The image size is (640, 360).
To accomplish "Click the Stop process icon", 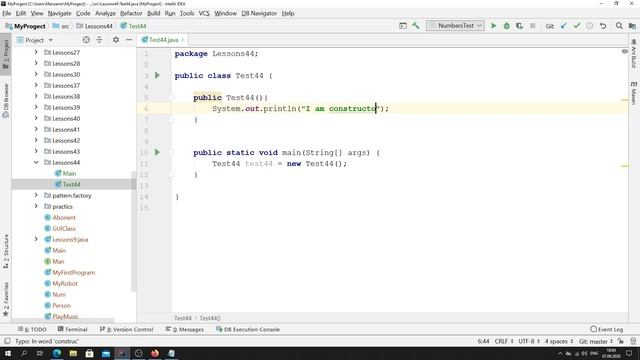I will [x=532, y=26].
